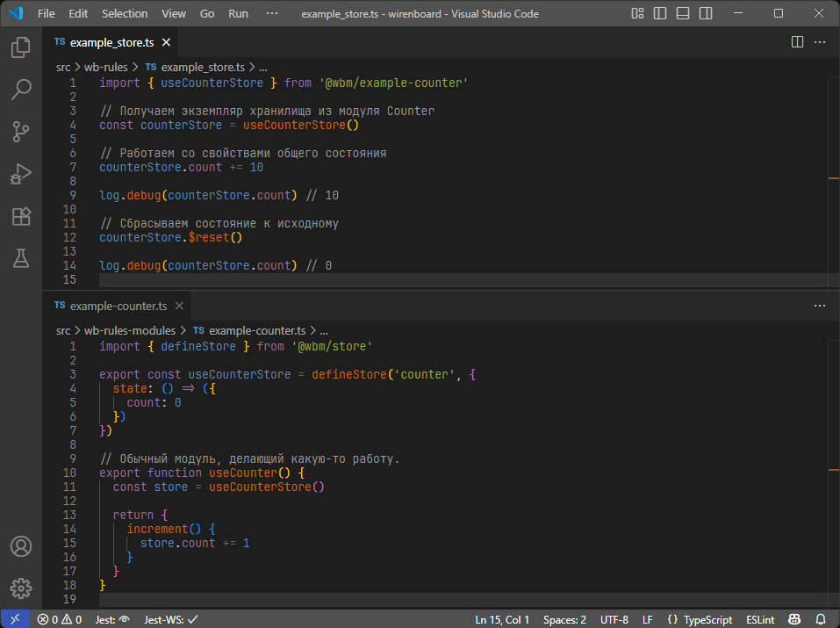Open the Testing flask icon

tap(21, 258)
